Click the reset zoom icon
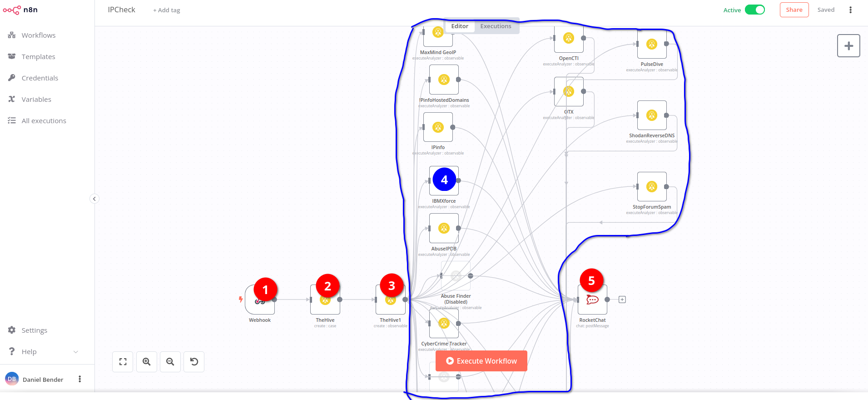 194,362
